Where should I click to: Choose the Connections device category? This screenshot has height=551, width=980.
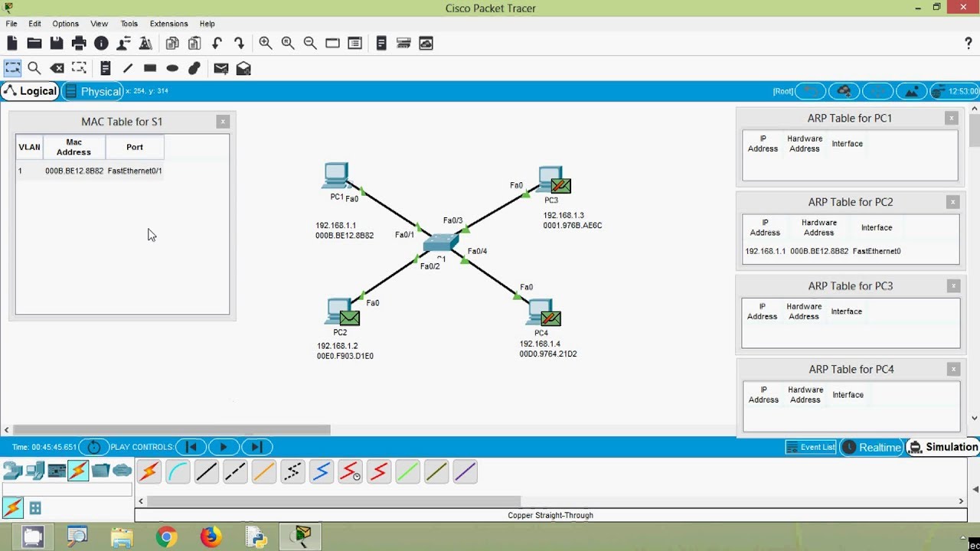(78, 471)
